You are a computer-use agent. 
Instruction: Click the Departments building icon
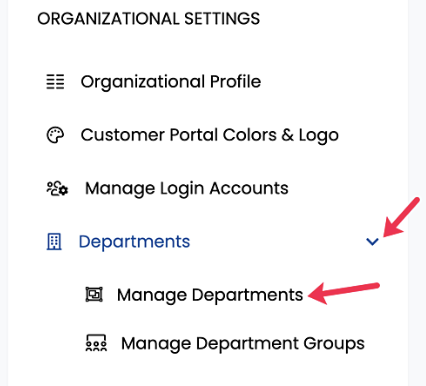(x=54, y=241)
